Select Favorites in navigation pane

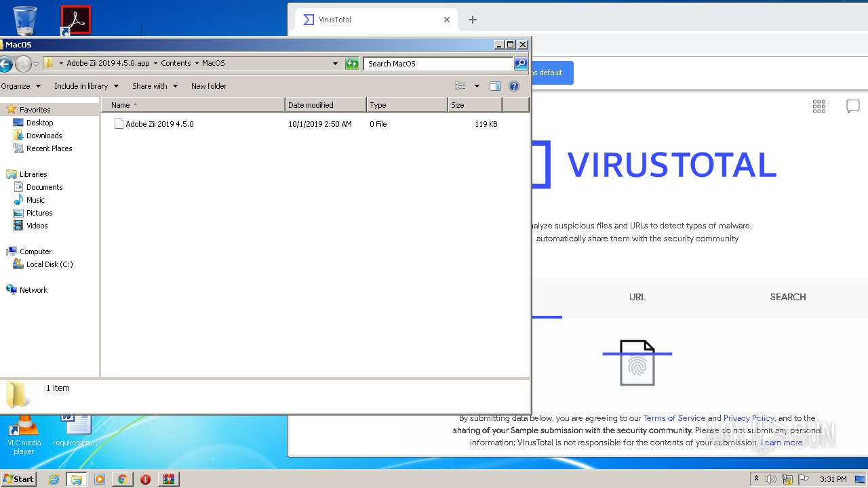[x=35, y=110]
